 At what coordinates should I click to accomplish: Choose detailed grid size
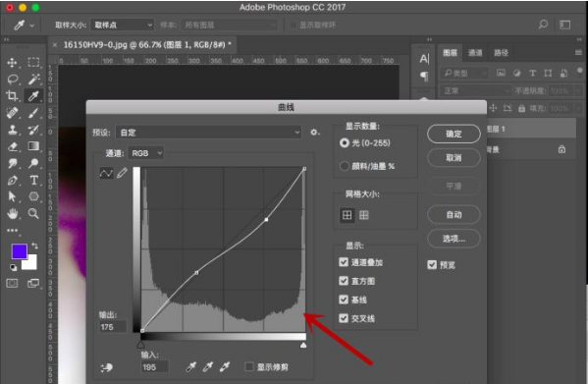coord(364,215)
